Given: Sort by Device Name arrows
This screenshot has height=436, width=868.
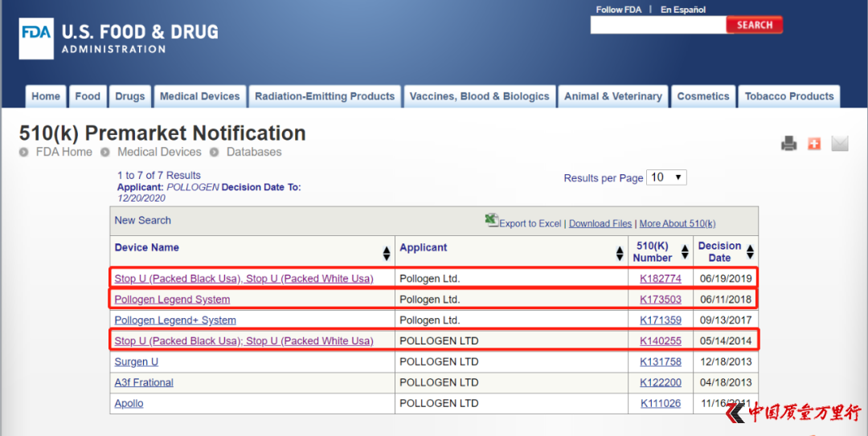Looking at the screenshot, I should 387,254.
